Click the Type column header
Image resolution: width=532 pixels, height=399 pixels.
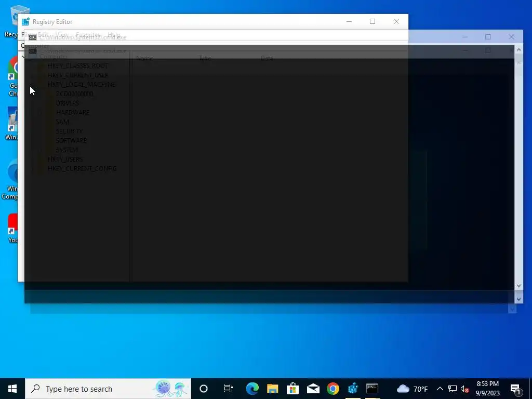tap(205, 58)
